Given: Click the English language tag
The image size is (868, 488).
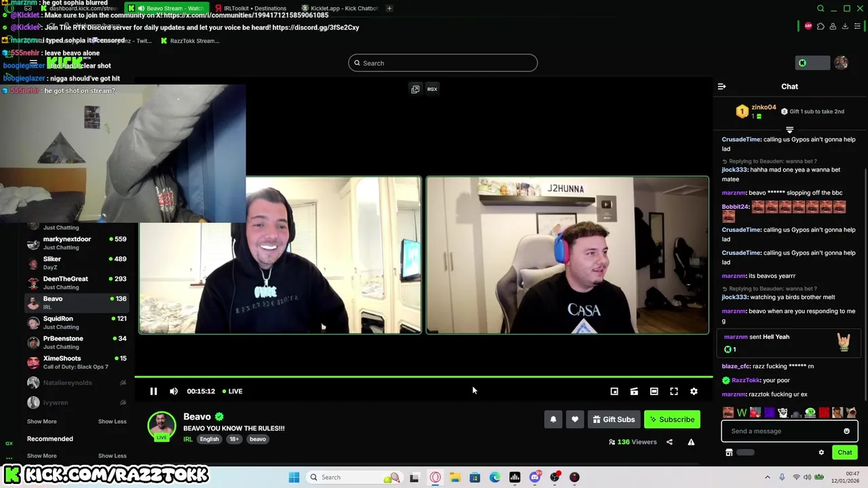Looking at the screenshot, I should [210, 439].
